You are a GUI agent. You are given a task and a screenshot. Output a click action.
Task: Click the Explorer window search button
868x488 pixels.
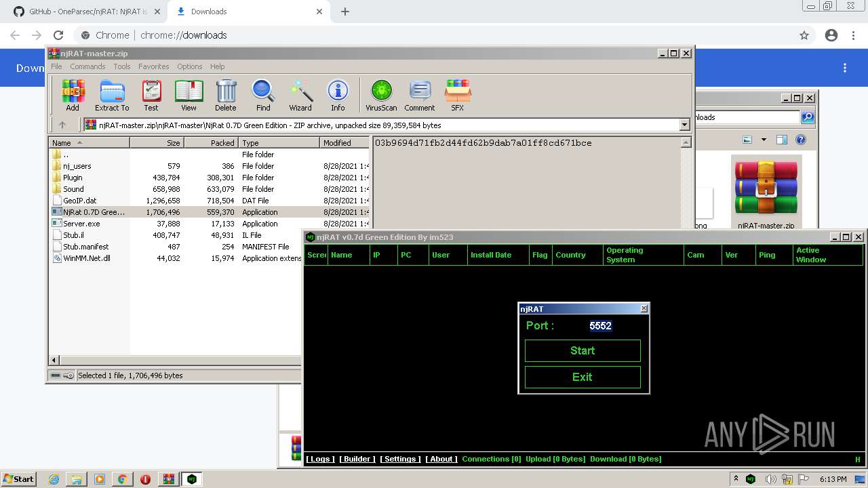(x=808, y=117)
